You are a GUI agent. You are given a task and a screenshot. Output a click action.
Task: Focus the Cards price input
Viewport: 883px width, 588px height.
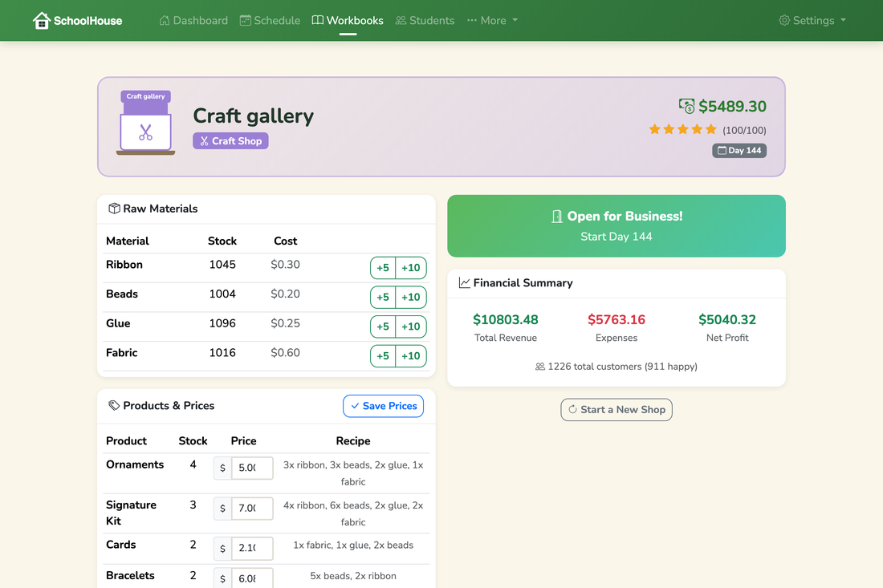point(252,548)
